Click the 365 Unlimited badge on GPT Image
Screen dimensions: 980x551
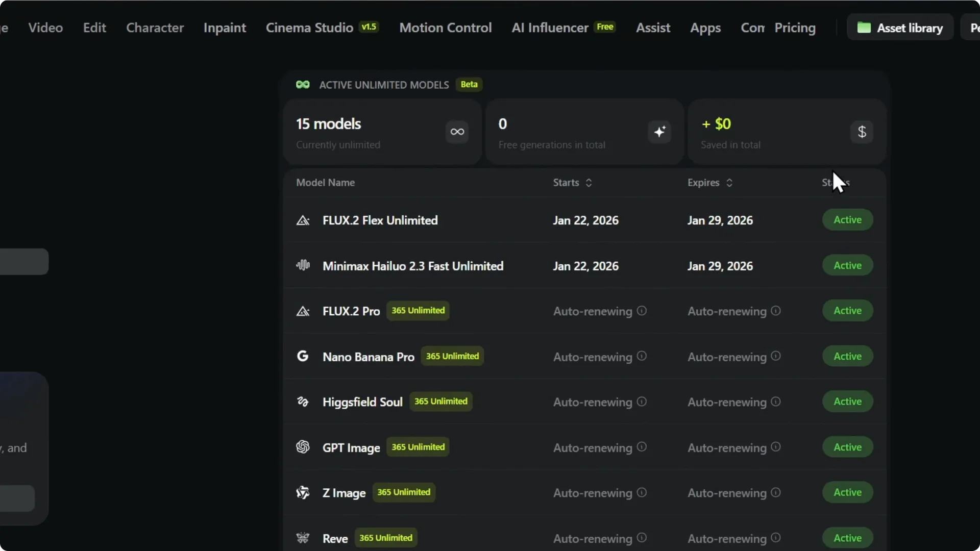pos(418,447)
